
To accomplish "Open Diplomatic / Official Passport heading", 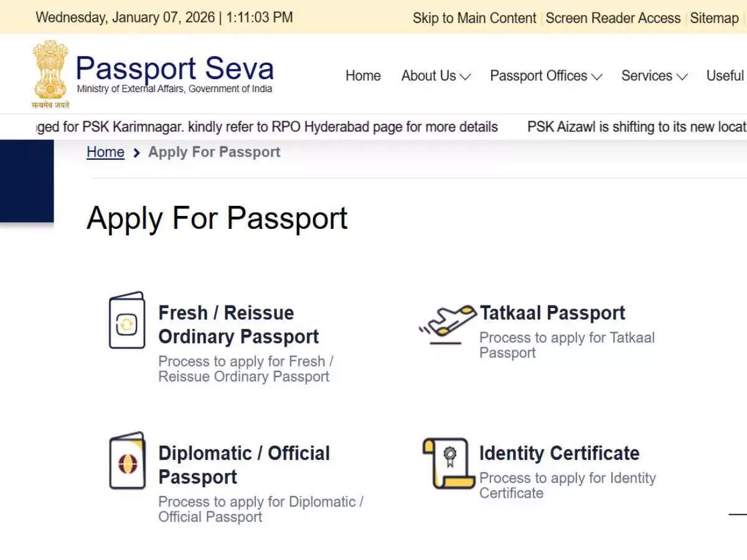I will [244, 465].
